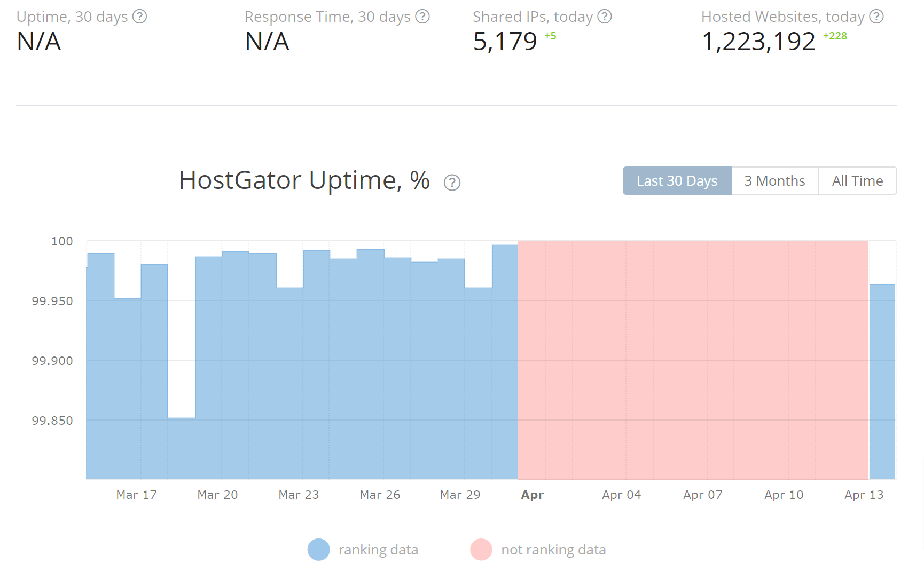Click the +228 change indicator
Screen dimensions: 924x571
(835, 36)
